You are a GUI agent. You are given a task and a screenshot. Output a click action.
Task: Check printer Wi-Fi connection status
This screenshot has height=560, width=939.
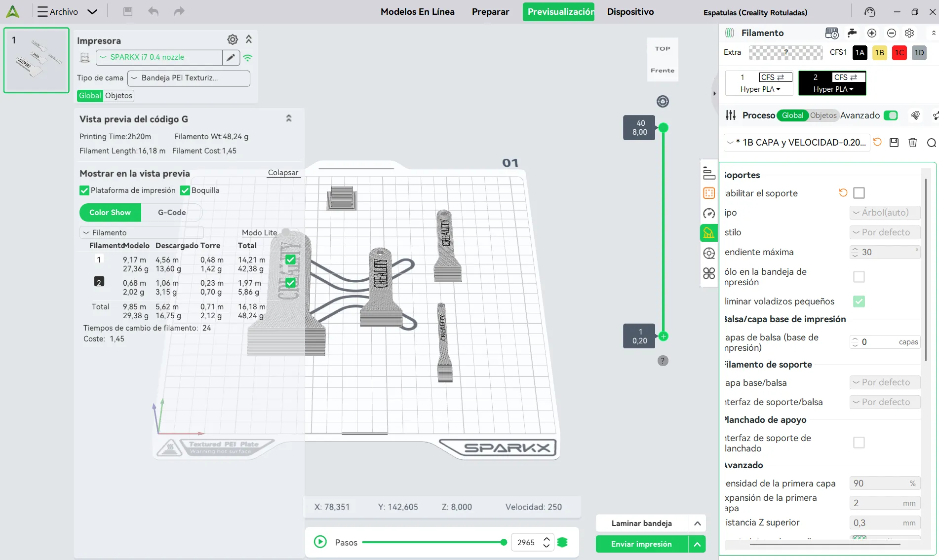[248, 57]
